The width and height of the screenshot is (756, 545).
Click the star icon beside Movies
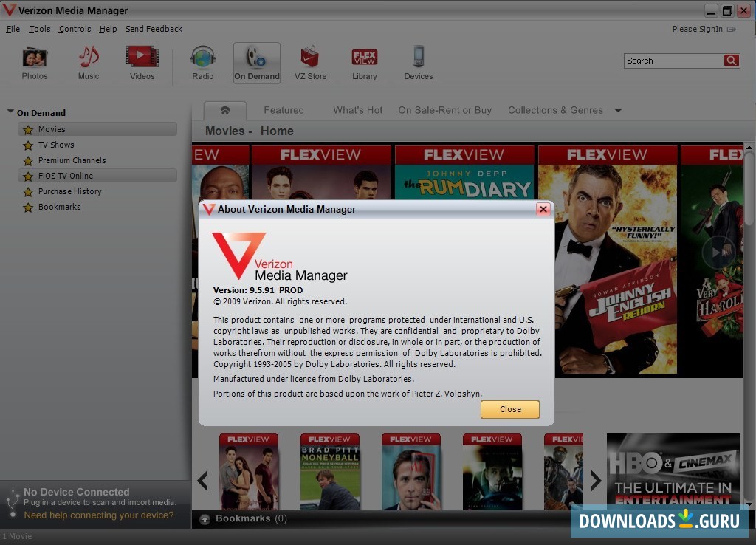(28, 130)
